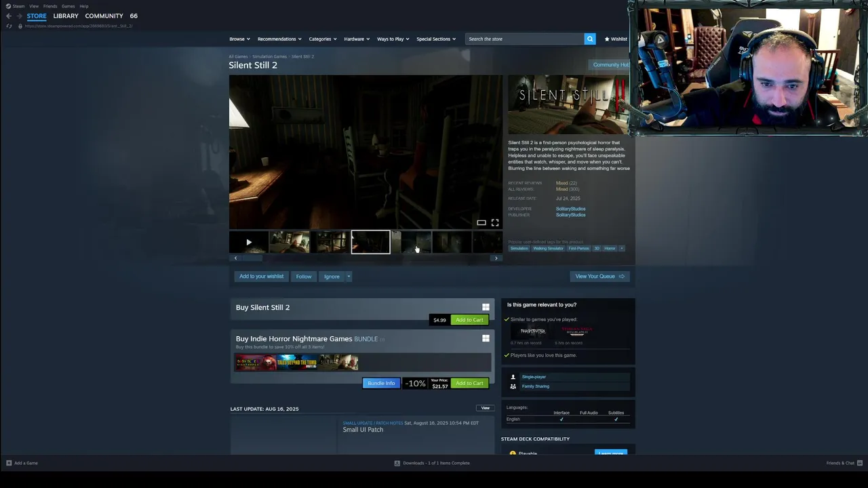
Task: Switch to the COMMUNITY tab
Action: pos(104,16)
